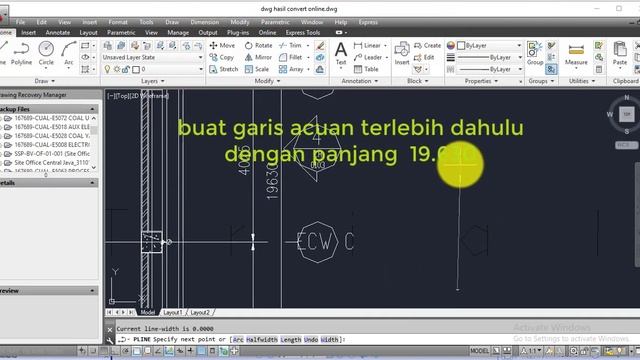Choose the Halfwidth command option
The image size is (640, 360).
click(262, 340)
